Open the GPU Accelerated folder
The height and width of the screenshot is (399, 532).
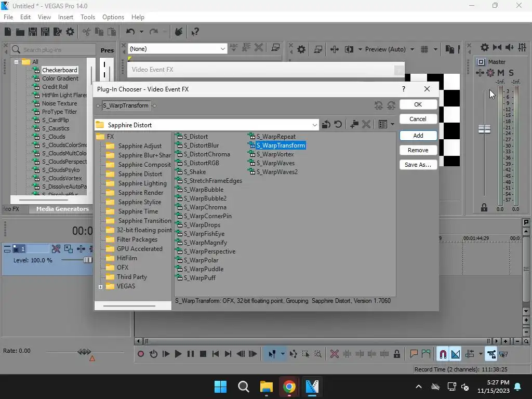click(139, 249)
